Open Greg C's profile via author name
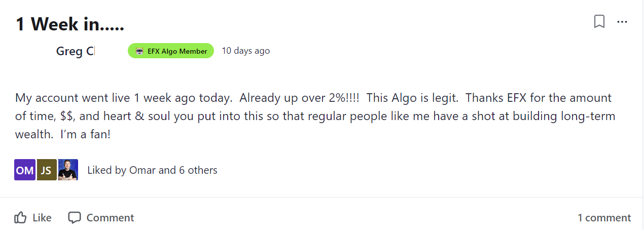 click(75, 51)
